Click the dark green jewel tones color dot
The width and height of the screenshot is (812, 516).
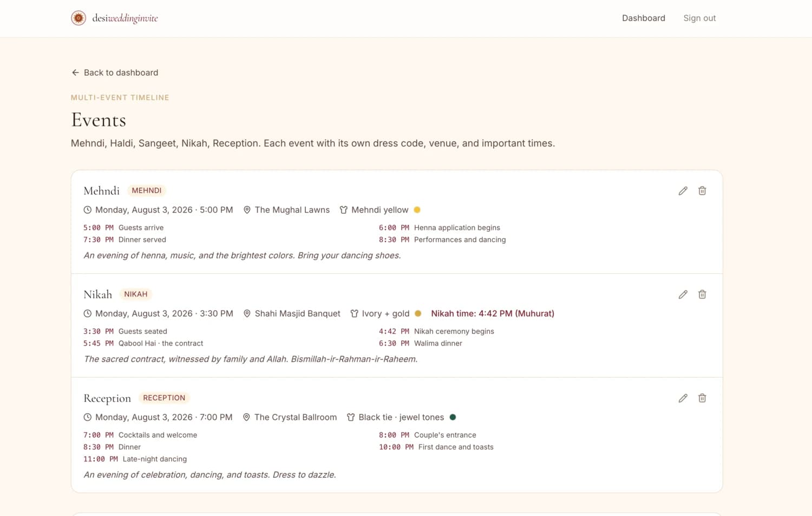(453, 418)
